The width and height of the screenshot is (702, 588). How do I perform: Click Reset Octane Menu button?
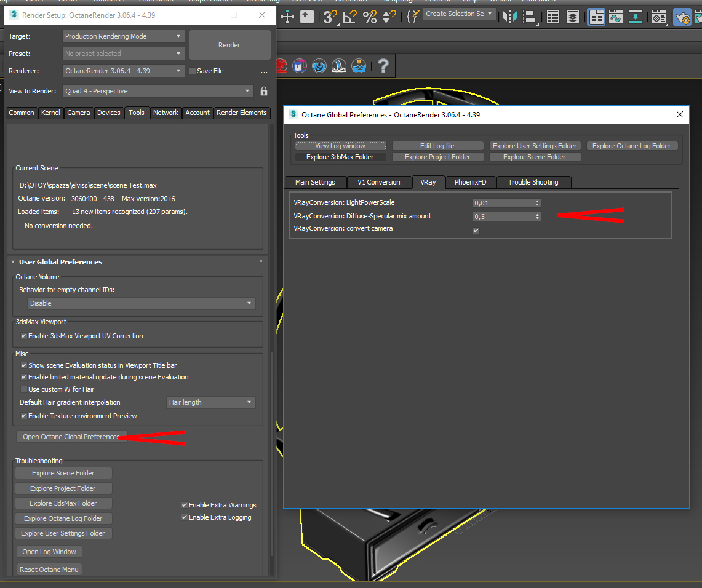click(49, 569)
